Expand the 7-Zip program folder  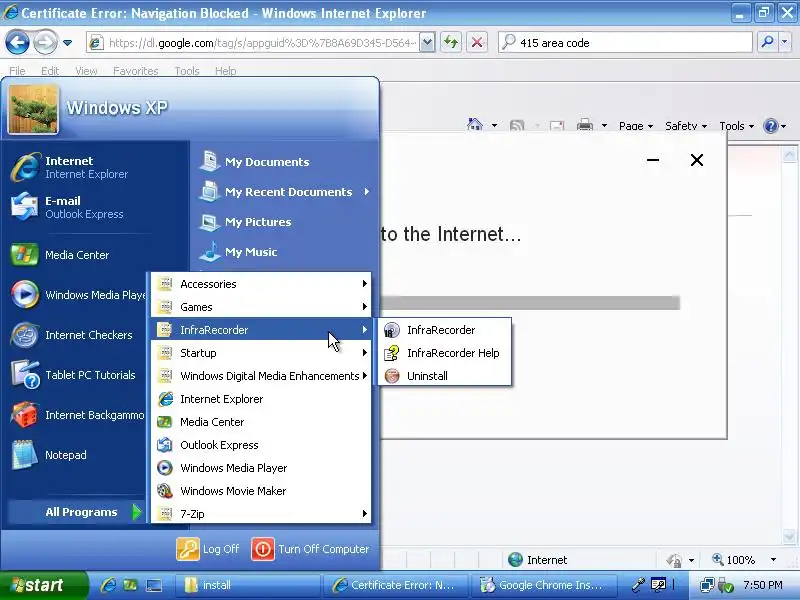261,514
